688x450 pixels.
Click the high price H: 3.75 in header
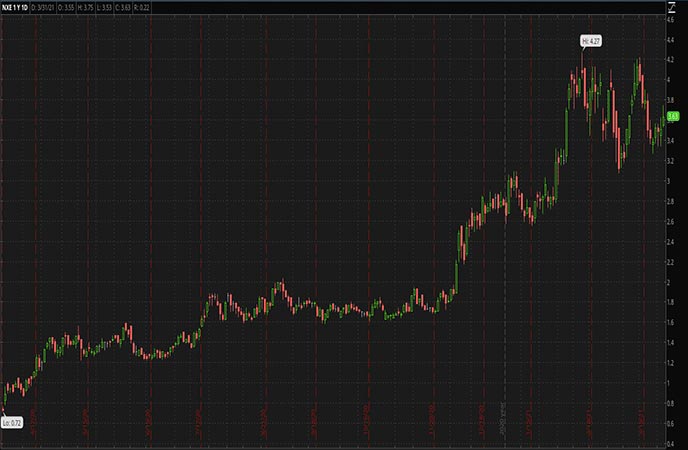85,7
